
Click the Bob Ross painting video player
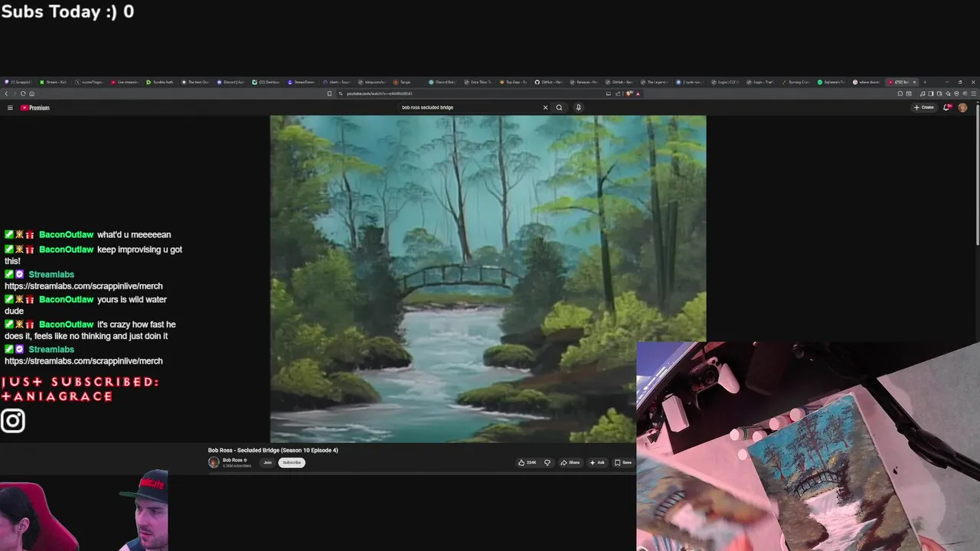click(488, 279)
